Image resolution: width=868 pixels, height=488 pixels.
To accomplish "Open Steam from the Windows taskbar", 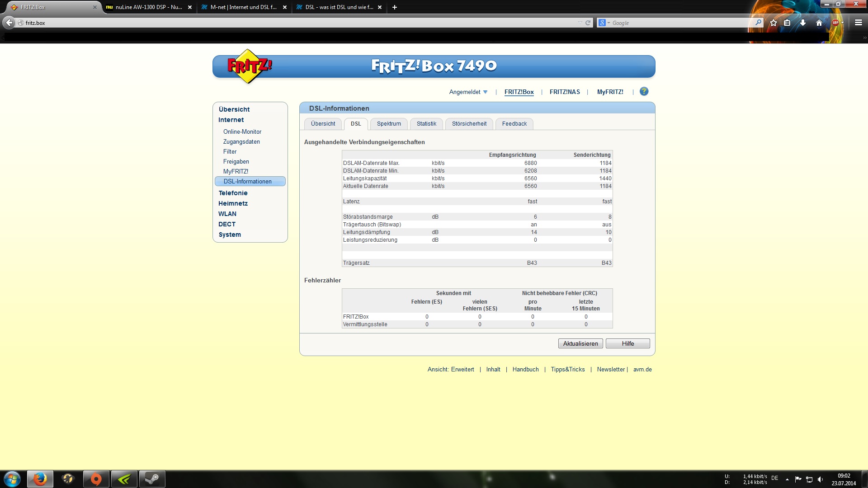I will (152, 479).
